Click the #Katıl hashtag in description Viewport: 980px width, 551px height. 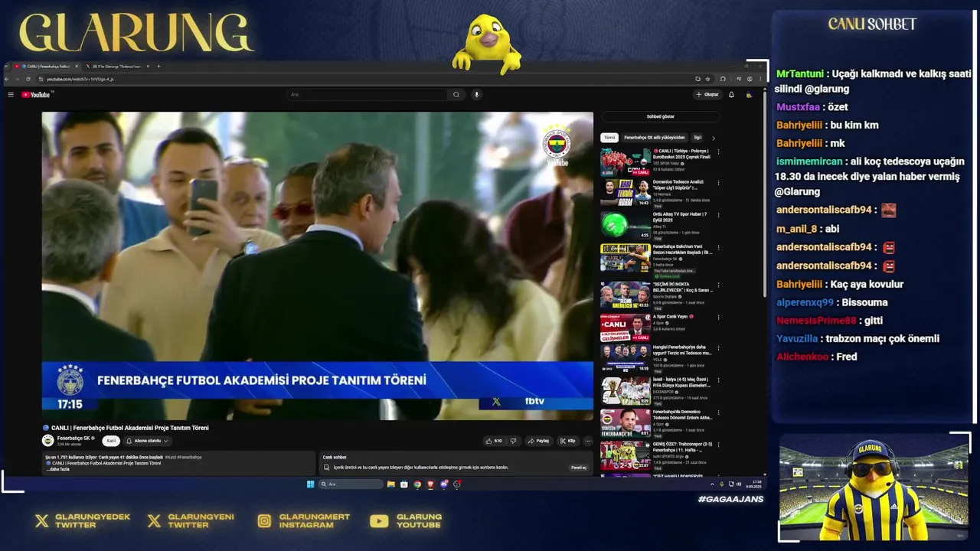(172, 458)
